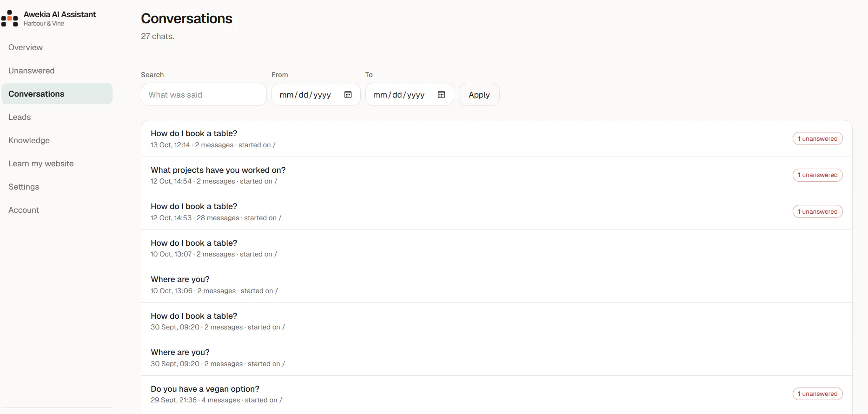Open 10 Oct 13:07 'How do I book a table?' chat
Screen dimensions: 868x414
497,248
